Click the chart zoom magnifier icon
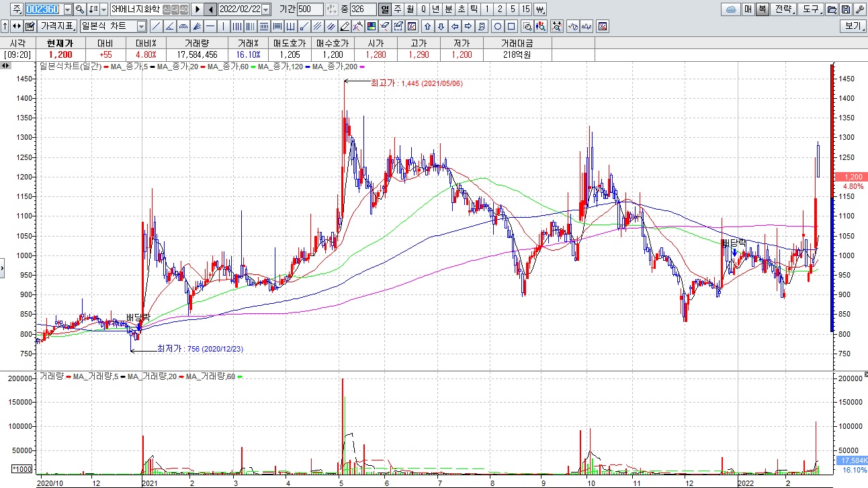Viewport: 868px width, 488px height. click(x=527, y=26)
